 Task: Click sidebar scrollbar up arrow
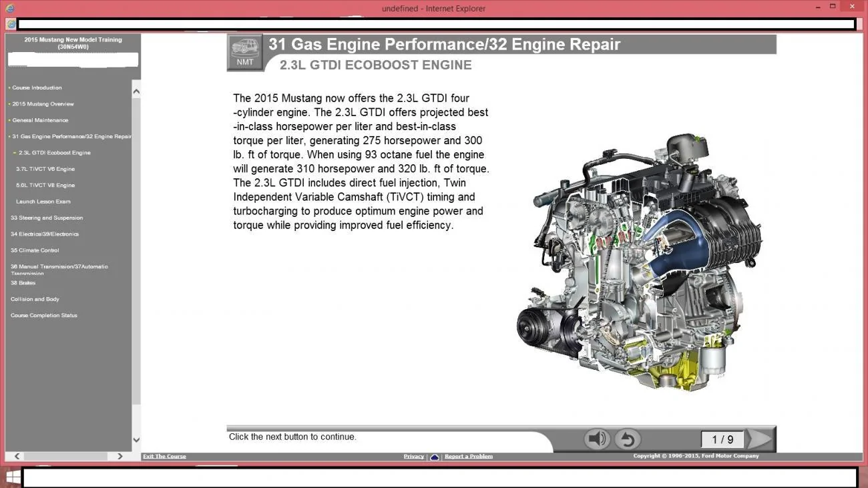pyautogui.click(x=136, y=91)
